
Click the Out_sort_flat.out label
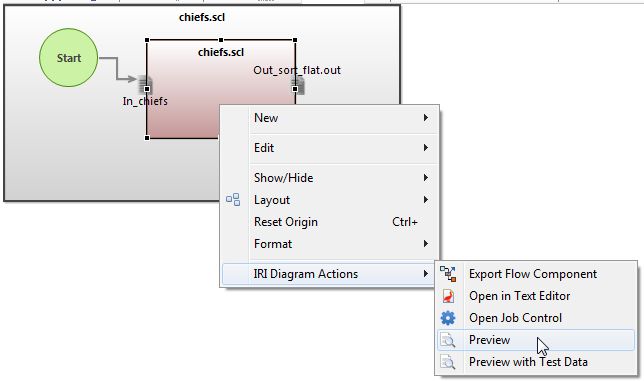pyautogui.click(x=297, y=70)
